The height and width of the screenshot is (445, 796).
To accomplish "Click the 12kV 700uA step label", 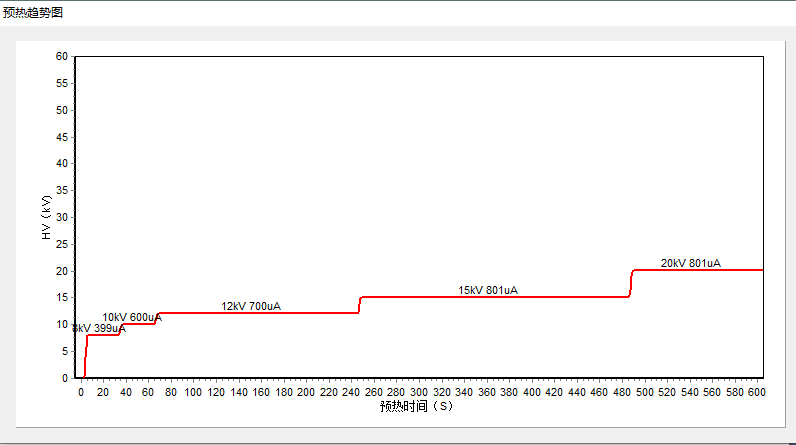I will coord(251,306).
